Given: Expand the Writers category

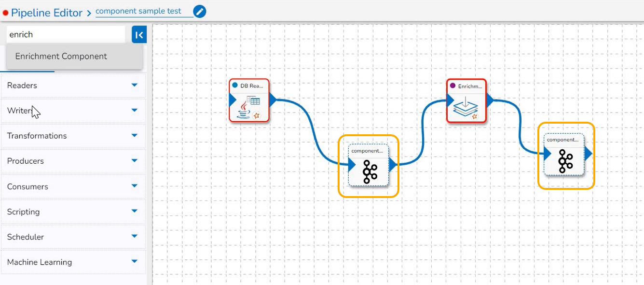Looking at the screenshot, I should pos(73,111).
